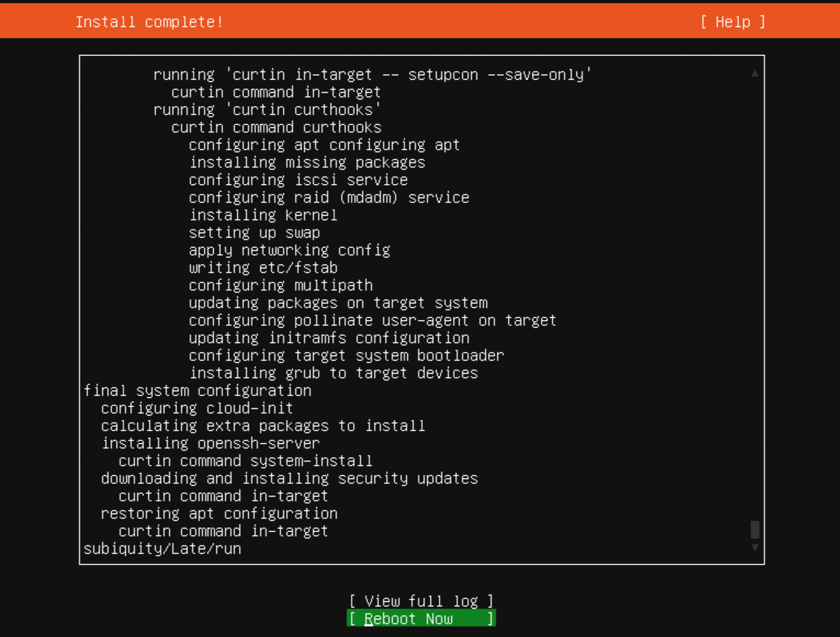Open the Help menu in header
This screenshot has width=840, height=637.
pos(733,22)
